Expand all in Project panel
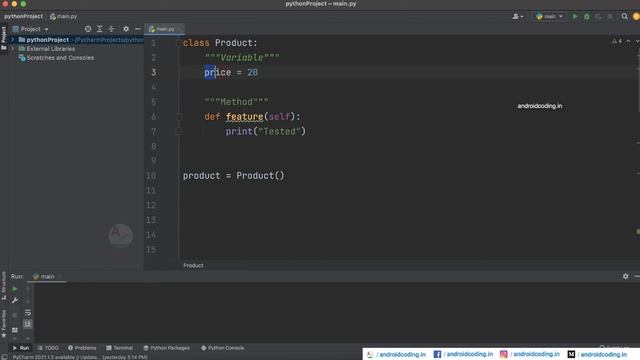The image size is (640, 360). tap(100, 29)
